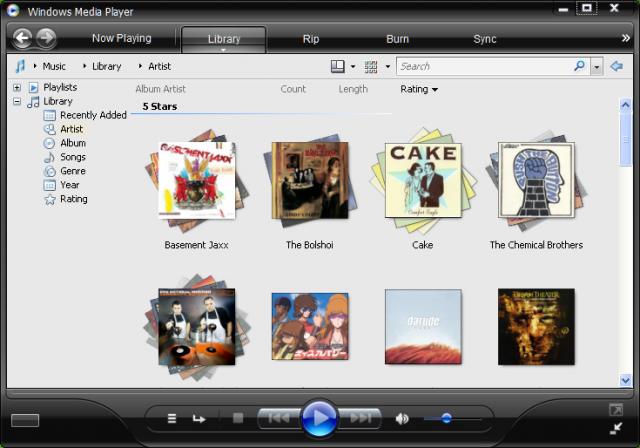Image resolution: width=640 pixels, height=448 pixels.
Task: Open the Music breadcrumb arrow menu
Action: 35,66
